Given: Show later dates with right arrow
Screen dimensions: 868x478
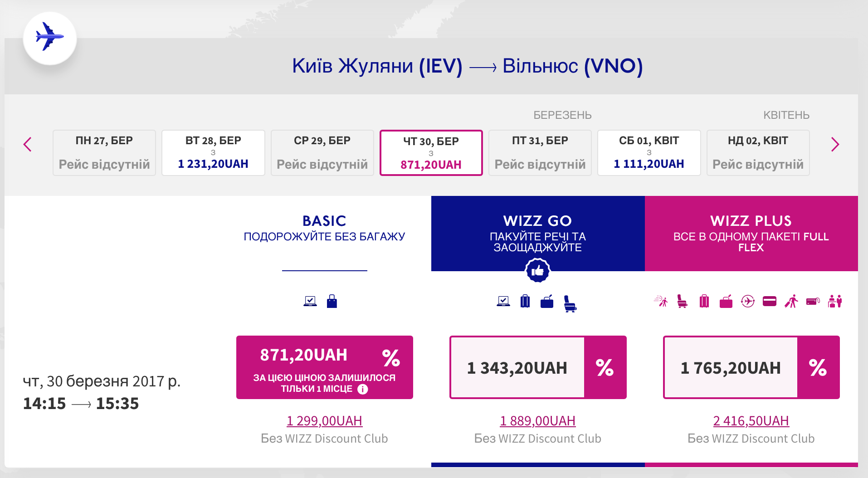Looking at the screenshot, I should (835, 145).
